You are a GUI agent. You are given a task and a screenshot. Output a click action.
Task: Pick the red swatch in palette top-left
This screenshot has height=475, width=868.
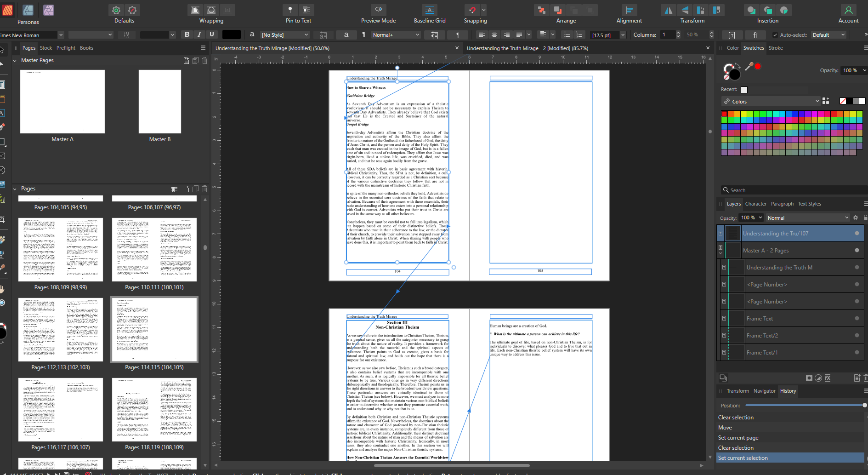pyautogui.click(x=724, y=114)
